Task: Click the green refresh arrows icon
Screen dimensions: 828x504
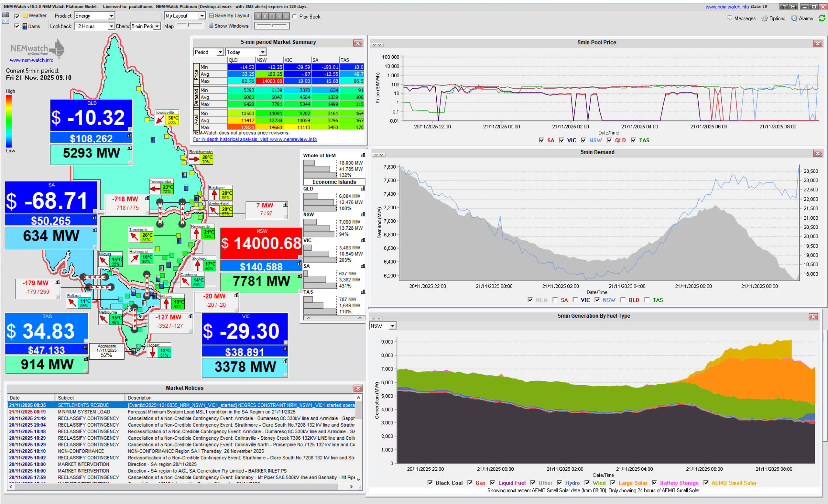Action: [x=822, y=18]
